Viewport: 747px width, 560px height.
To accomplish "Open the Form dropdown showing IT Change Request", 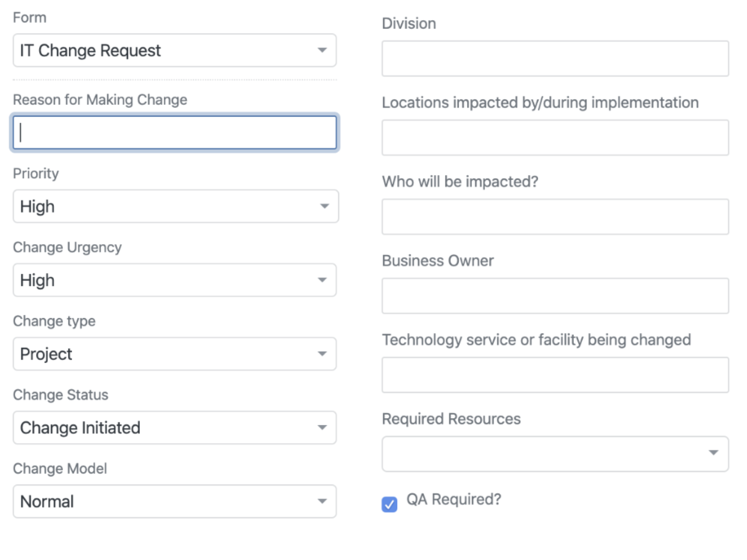I will pyautogui.click(x=174, y=50).
